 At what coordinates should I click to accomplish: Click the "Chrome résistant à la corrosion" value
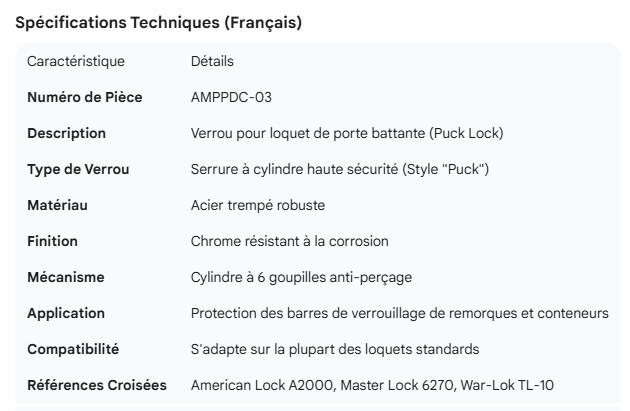pyautogui.click(x=289, y=242)
